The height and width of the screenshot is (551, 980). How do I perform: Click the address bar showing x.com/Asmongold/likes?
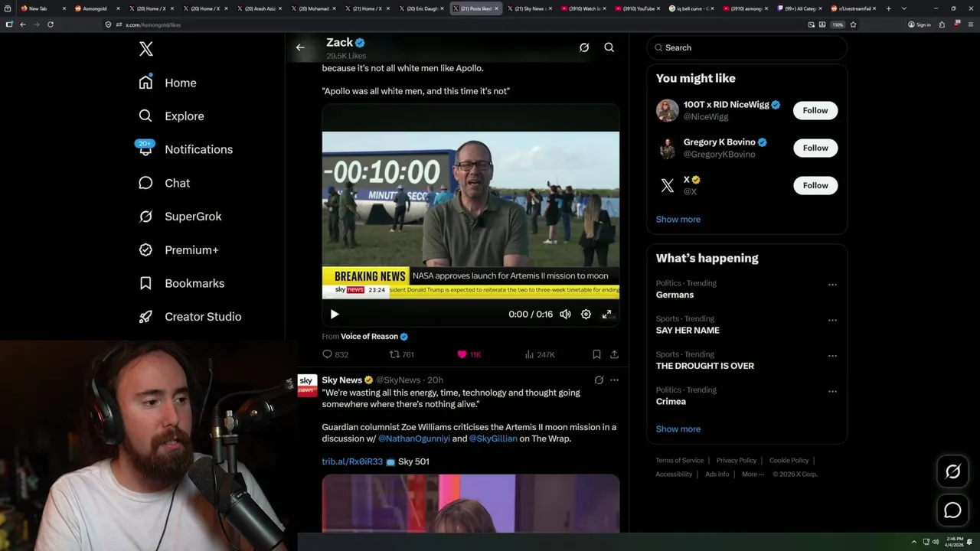(452, 24)
